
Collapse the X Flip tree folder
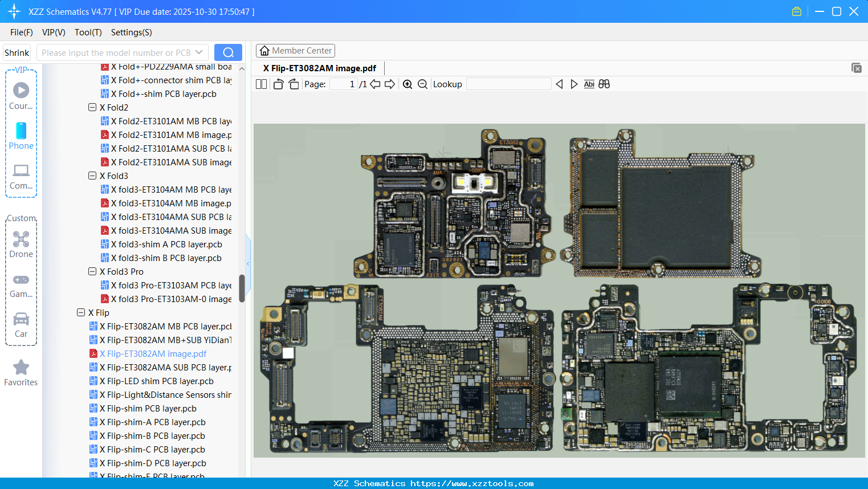[x=81, y=312]
